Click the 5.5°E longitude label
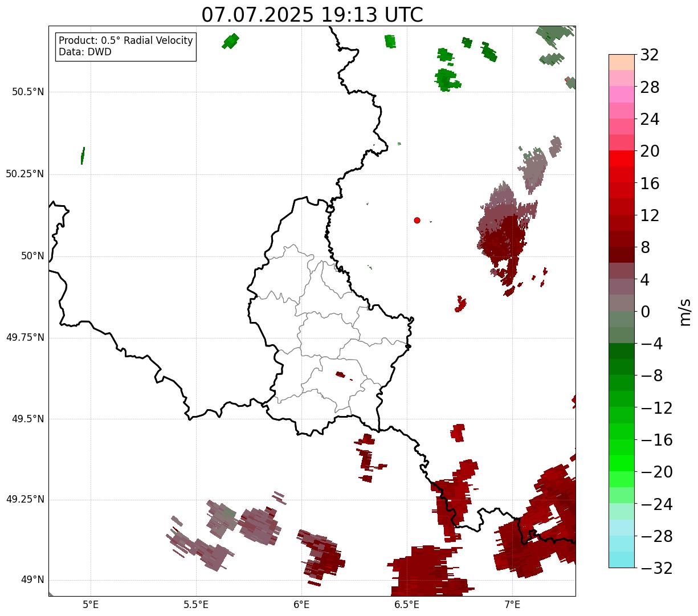Viewport: 698px width, 616px height. (x=196, y=605)
